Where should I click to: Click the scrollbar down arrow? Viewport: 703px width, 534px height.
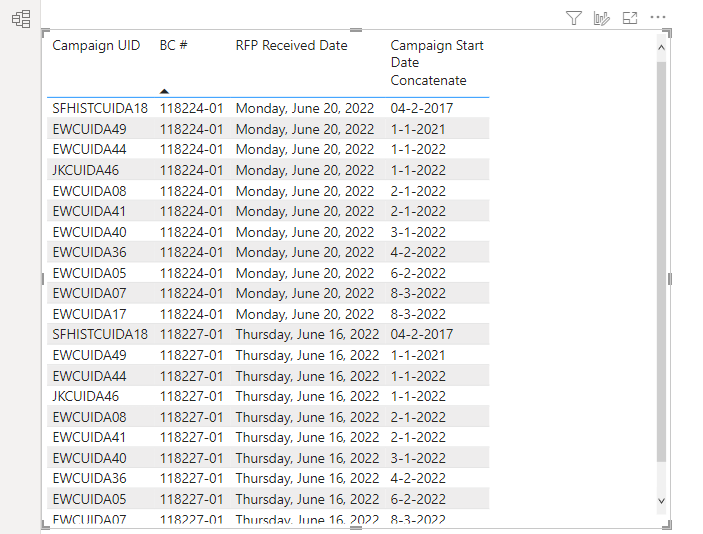(x=661, y=500)
